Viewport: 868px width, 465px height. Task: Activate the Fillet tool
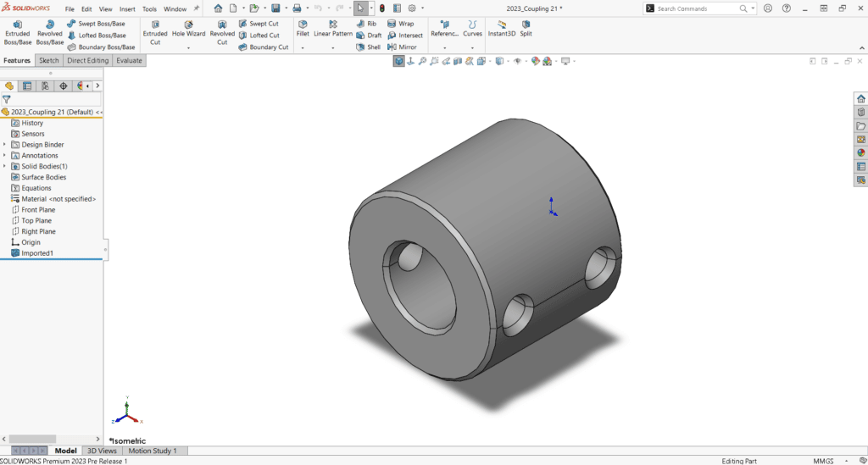coord(303,29)
